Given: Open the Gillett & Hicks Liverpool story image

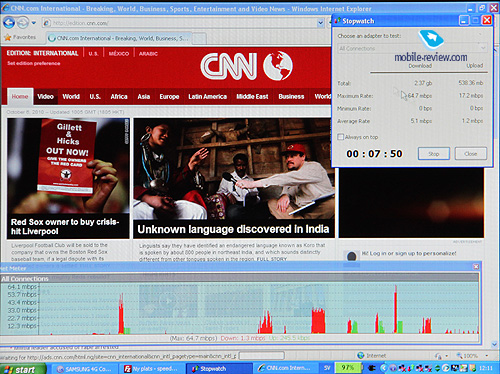Looking at the screenshot, I should pyautogui.click(x=68, y=166).
